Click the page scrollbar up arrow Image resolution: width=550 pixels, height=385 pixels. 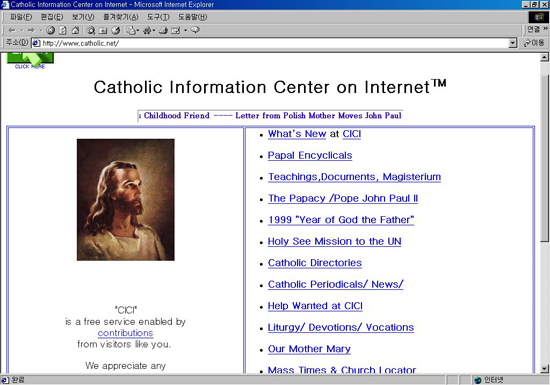coord(544,57)
